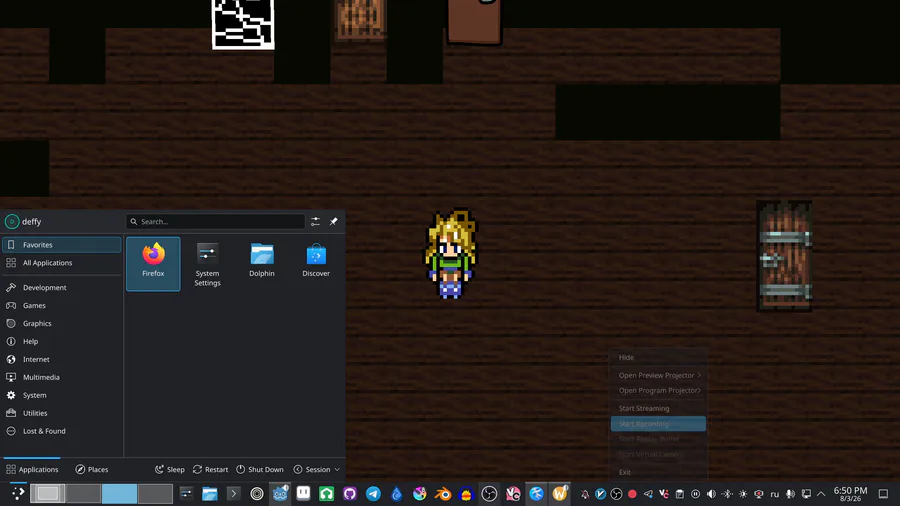Image resolution: width=900 pixels, height=506 pixels.
Task: Open the clipboard tray icon
Action: point(680,494)
